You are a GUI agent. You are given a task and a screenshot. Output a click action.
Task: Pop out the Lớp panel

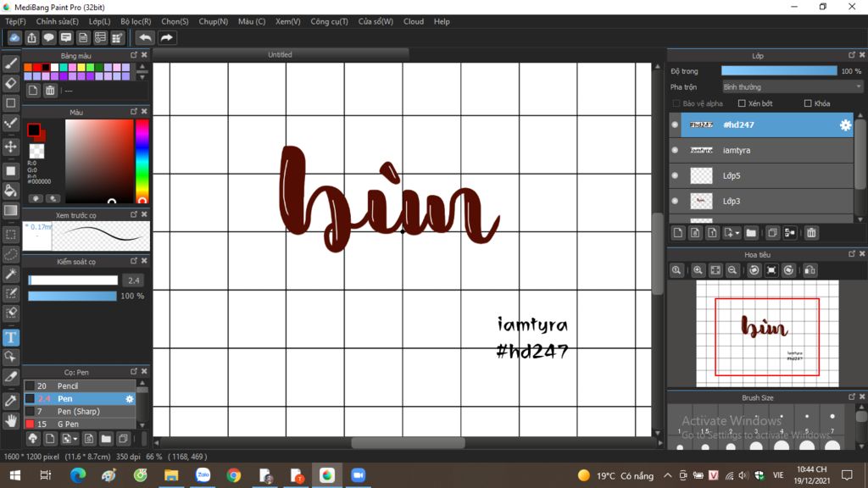851,55
